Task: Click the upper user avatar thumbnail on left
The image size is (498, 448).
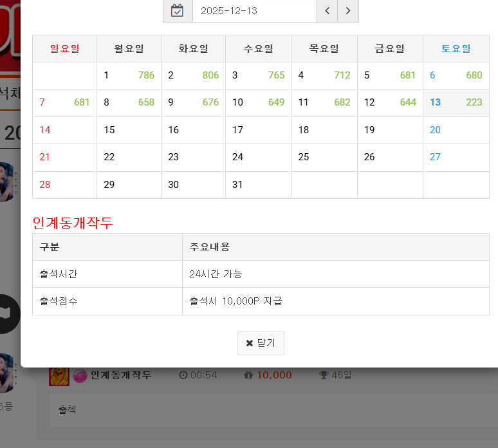Action: 6,182
